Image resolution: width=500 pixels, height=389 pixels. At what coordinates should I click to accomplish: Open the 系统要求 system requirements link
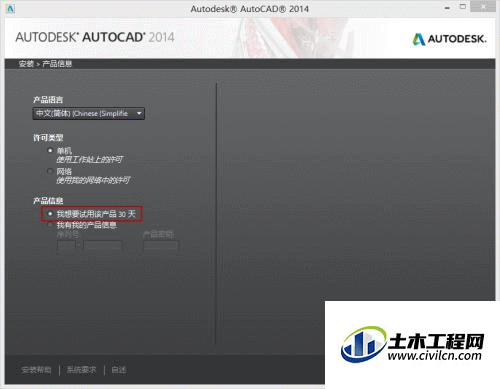tap(81, 370)
